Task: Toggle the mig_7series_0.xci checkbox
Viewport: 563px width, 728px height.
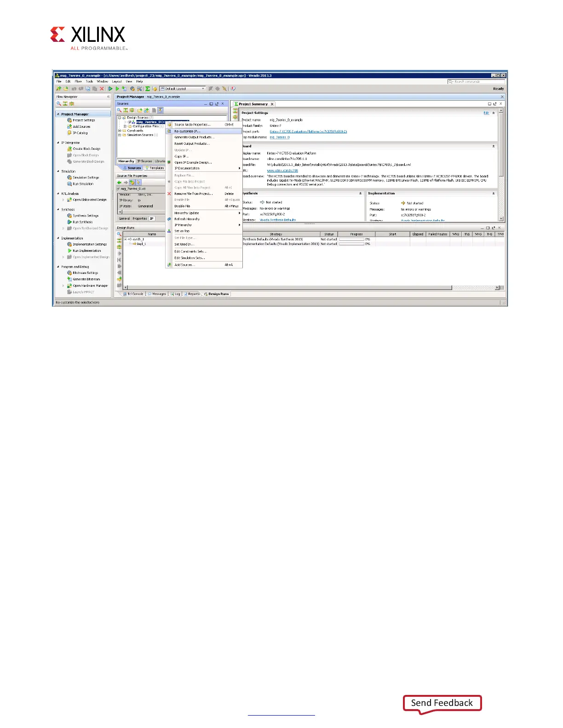Action: point(118,189)
